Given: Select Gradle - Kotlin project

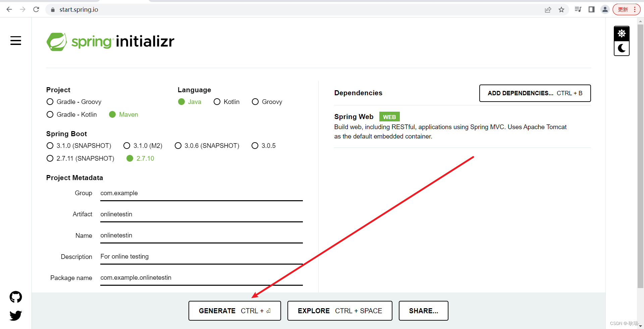Looking at the screenshot, I should click(x=71, y=114).
